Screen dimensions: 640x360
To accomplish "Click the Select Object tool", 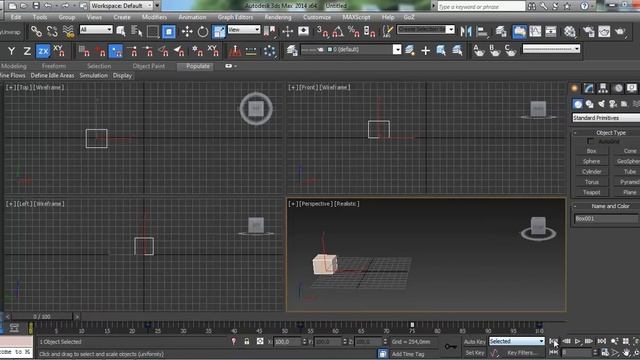I will tap(121, 31).
